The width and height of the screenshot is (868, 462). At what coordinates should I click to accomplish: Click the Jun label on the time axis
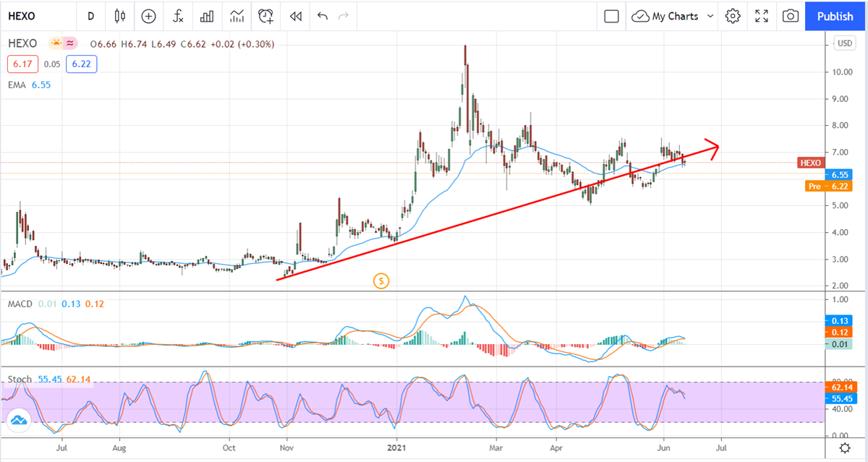(662, 449)
